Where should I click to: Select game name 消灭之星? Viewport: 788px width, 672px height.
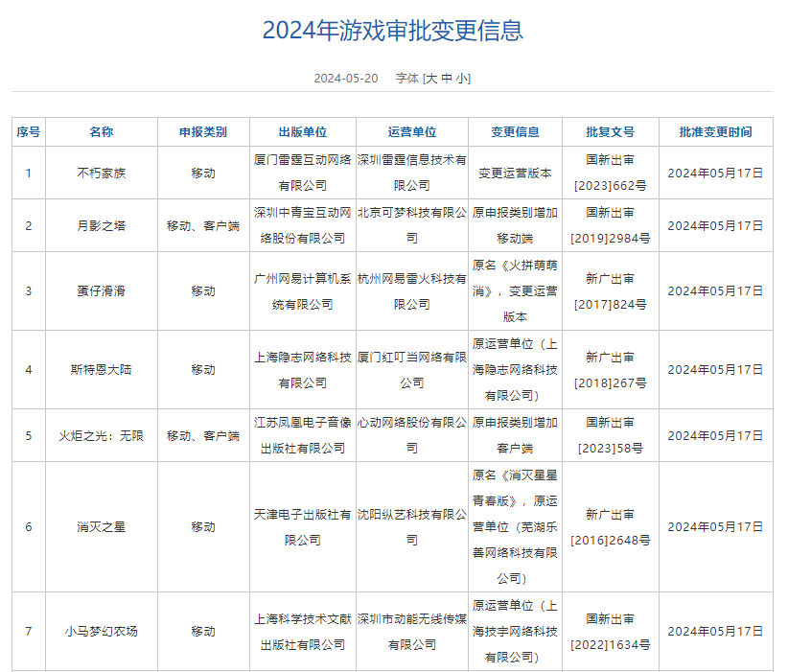(102, 527)
